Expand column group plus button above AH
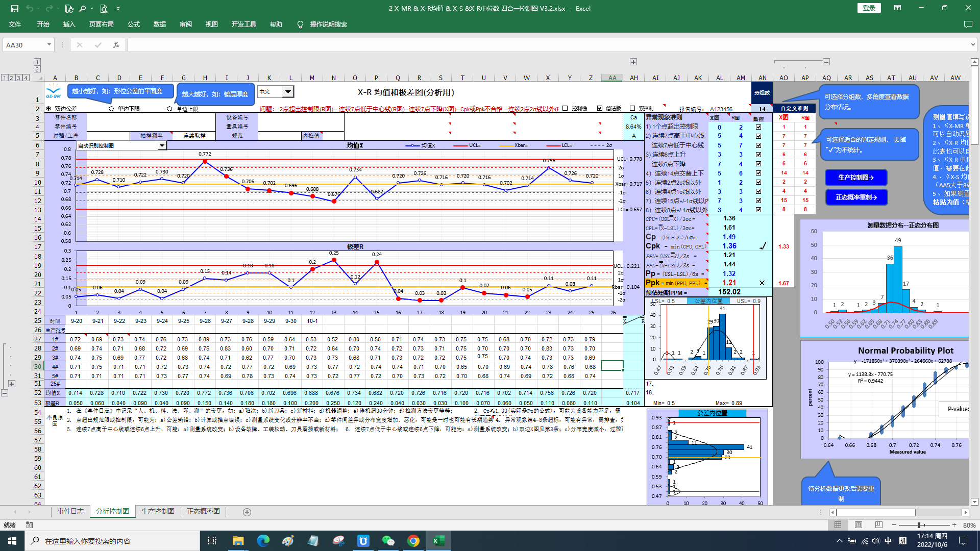This screenshot has height=551, width=980. pos(633,62)
